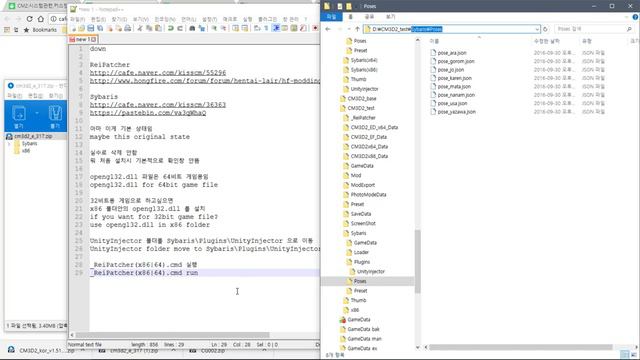640x360 pixels.
Task: Open Find binoculars icon in Notepad++ toolbar
Action: (192, 28)
